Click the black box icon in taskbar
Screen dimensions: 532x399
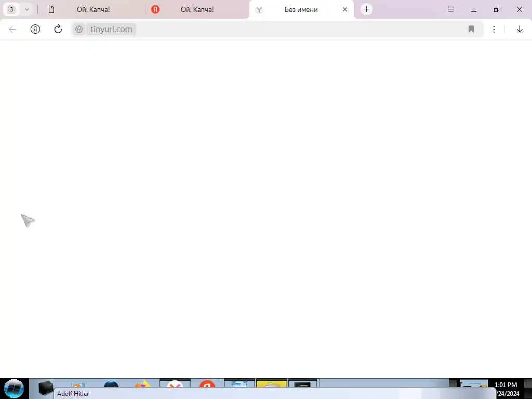click(46, 388)
